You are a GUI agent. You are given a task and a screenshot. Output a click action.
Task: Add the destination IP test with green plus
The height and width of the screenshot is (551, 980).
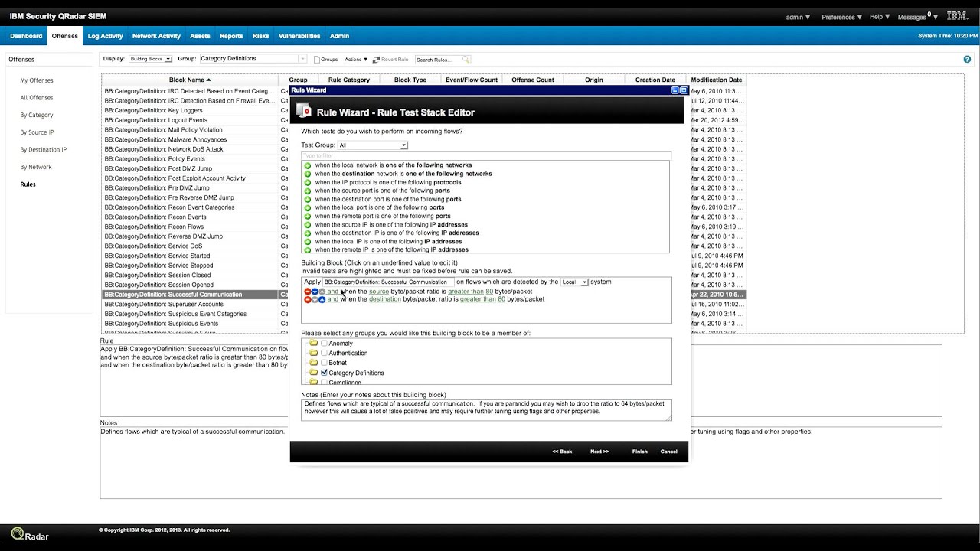(308, 233)
